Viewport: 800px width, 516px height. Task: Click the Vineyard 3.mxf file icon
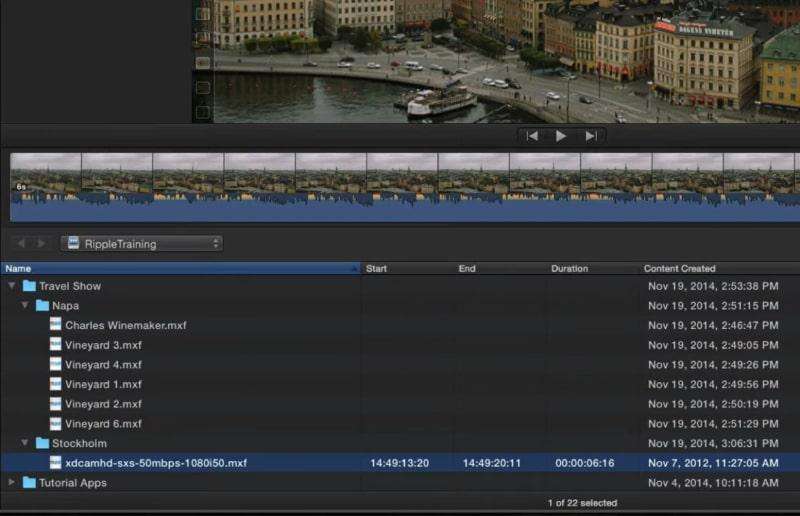point(56,345)
